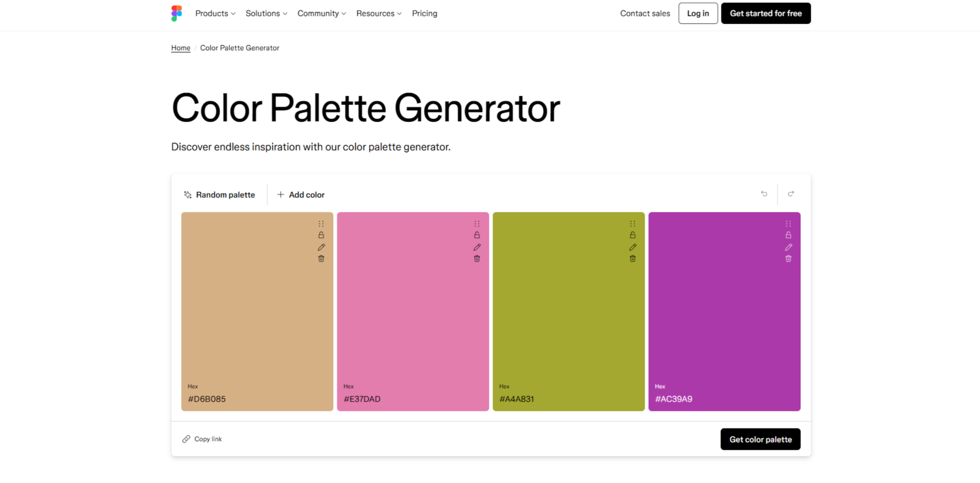Select the tan #D6B085 color swatch
980x483 pixels.
coord(257,310)
